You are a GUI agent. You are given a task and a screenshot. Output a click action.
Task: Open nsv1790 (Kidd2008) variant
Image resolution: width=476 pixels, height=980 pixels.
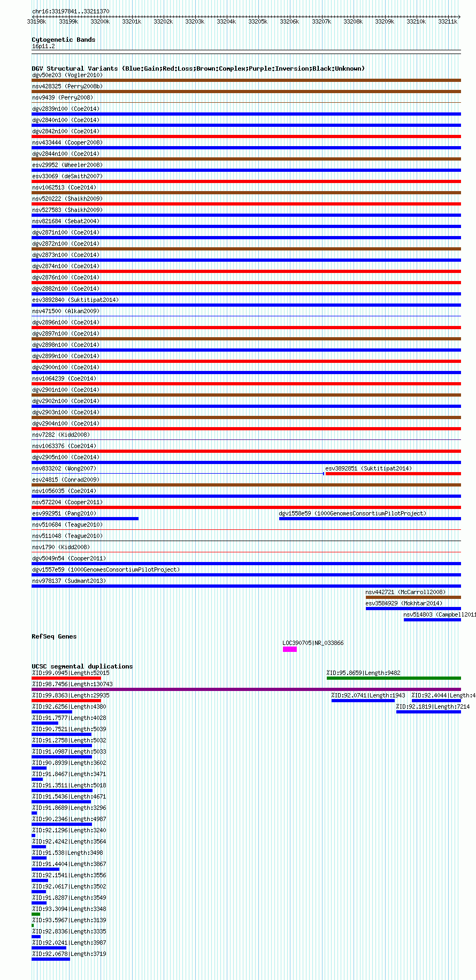[x=61, y=547]
